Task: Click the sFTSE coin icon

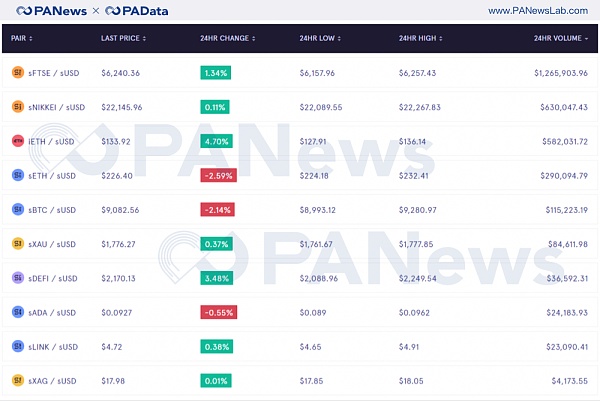Action: 17,72
